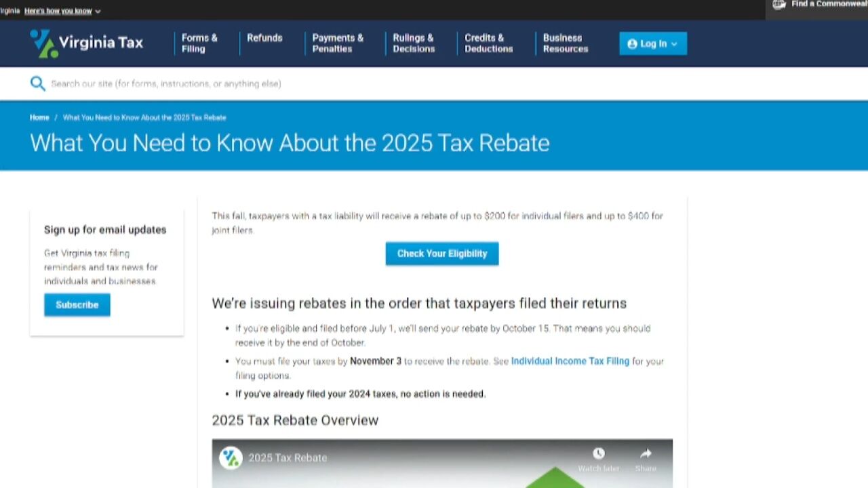Screen dimensions: 868x488
Task: Open the Individual Income Tax Filing link
Action: coord(570,361)
